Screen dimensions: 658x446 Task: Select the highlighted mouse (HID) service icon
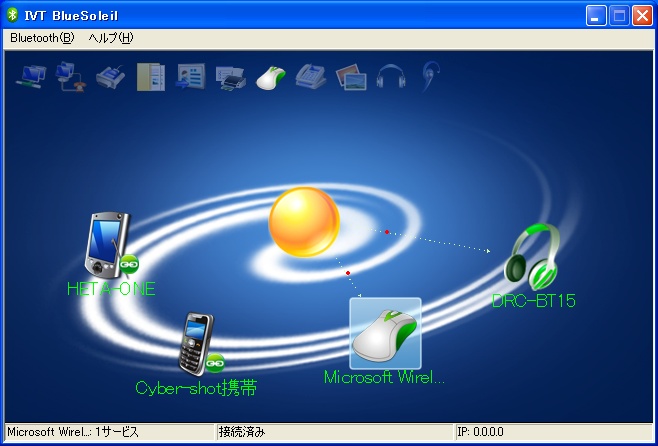pyautogui.click(x=271, y=78)
